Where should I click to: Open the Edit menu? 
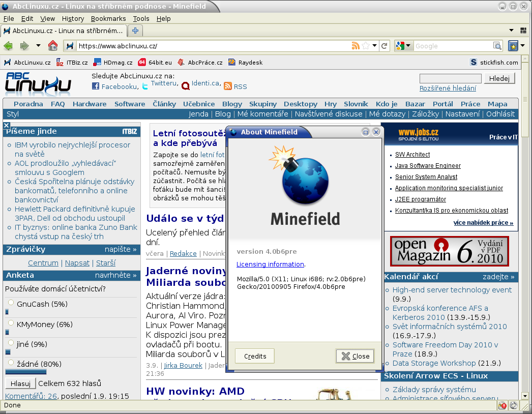(x=27, y=19)
